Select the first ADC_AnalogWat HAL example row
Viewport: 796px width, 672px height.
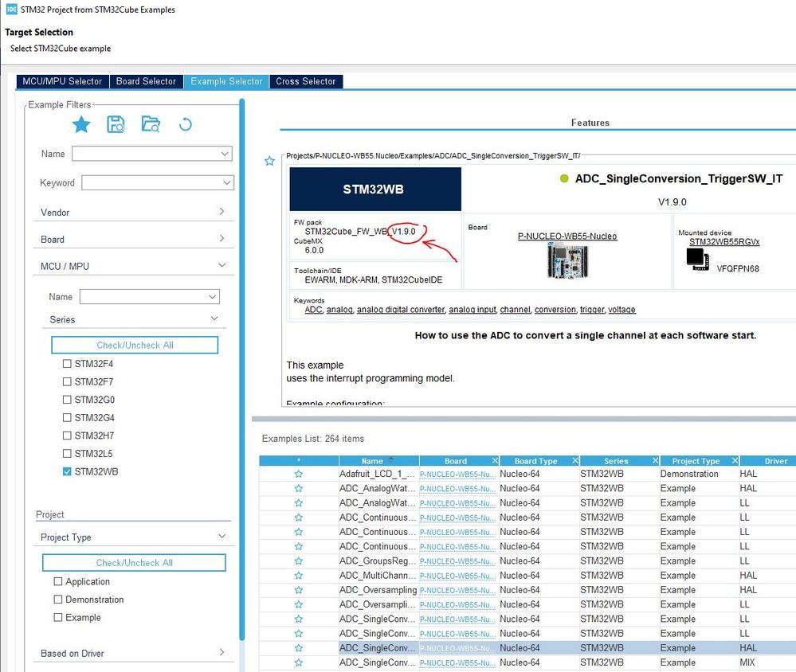(x=527, y=488)
